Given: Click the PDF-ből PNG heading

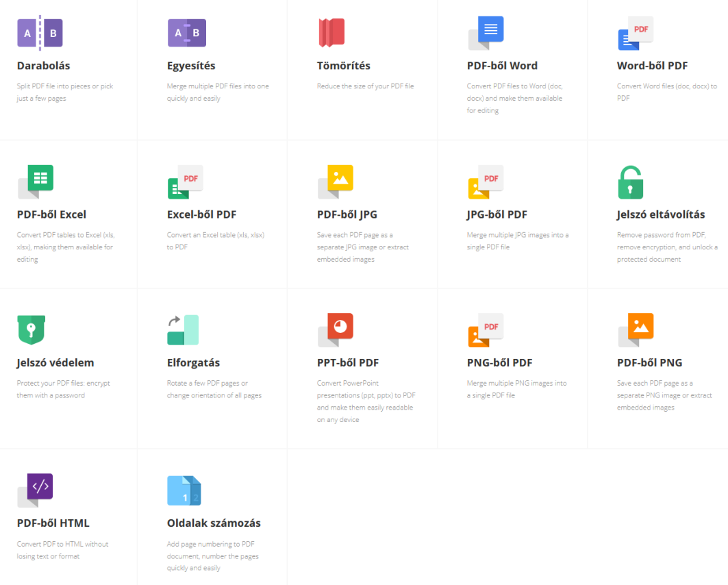Looking at the screenshot, I should 649,363.
